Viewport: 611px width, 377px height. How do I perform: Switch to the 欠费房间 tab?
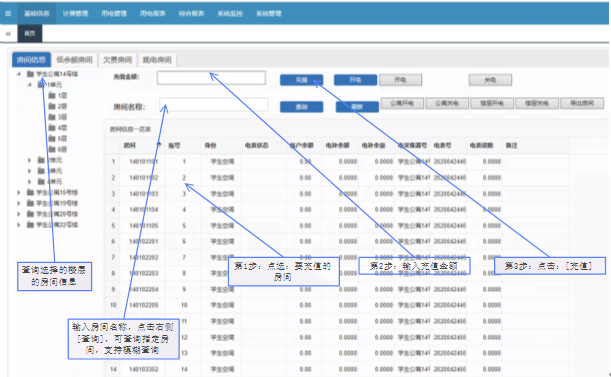[117, 60]
